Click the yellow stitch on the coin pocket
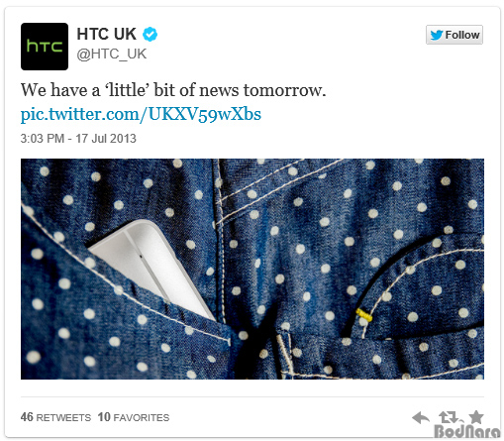This screenshot has width=504, height=441. tap(364, 315)
